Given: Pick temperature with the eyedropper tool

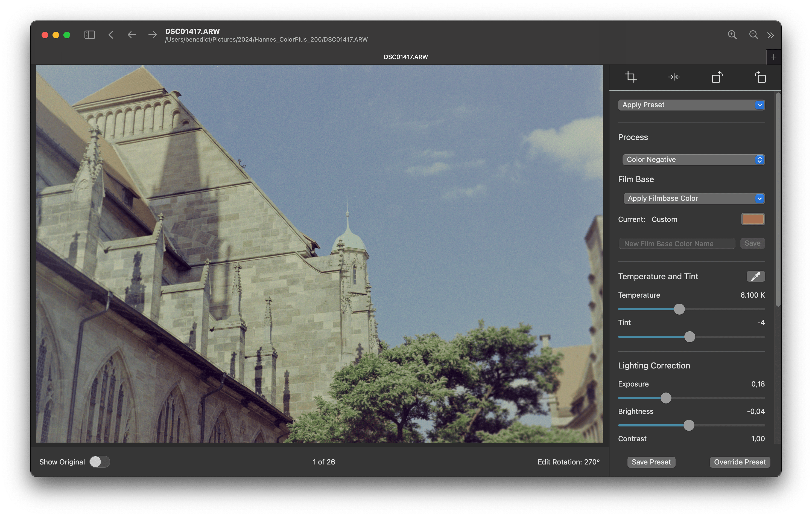Looking at the screenshot, I should [755, 276].
